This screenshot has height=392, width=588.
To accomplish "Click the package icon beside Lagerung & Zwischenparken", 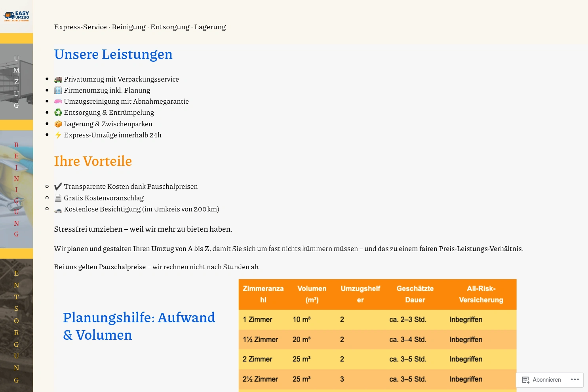I will (58, 124).
